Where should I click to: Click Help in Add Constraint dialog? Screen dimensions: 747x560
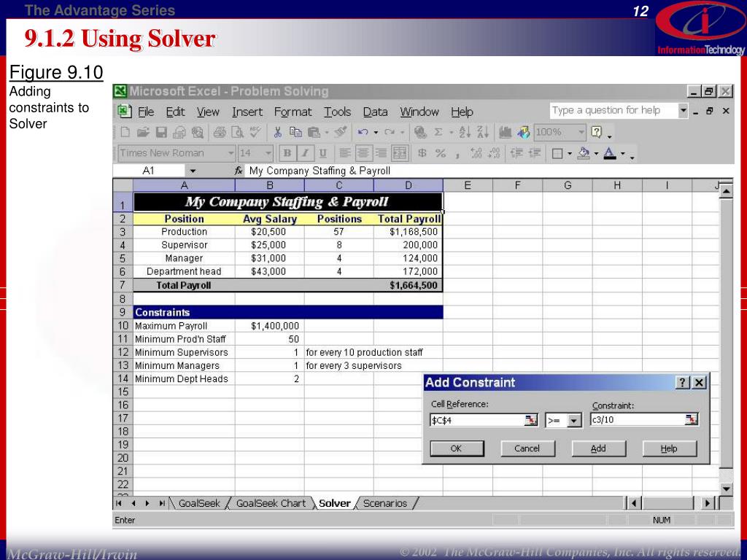(x=670, y=448)
